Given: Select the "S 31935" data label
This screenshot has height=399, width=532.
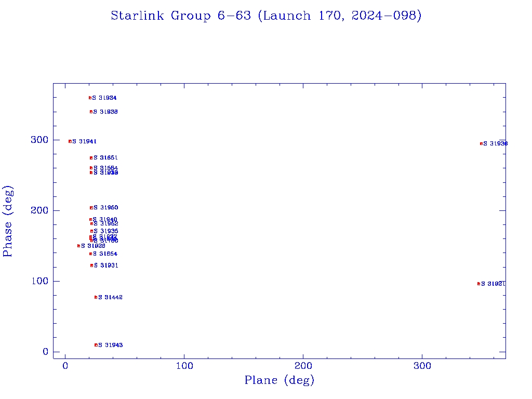Looking at the screenshot, I should click(x=106, y=231).
